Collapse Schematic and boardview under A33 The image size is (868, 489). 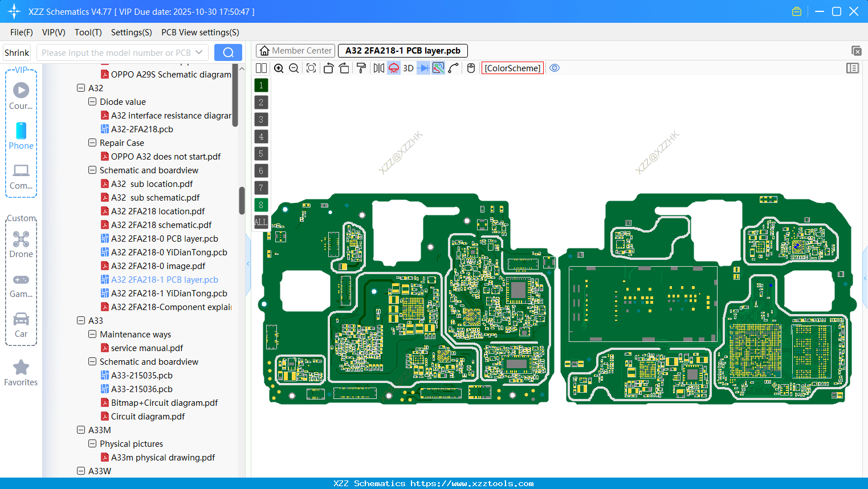(92, 362)
